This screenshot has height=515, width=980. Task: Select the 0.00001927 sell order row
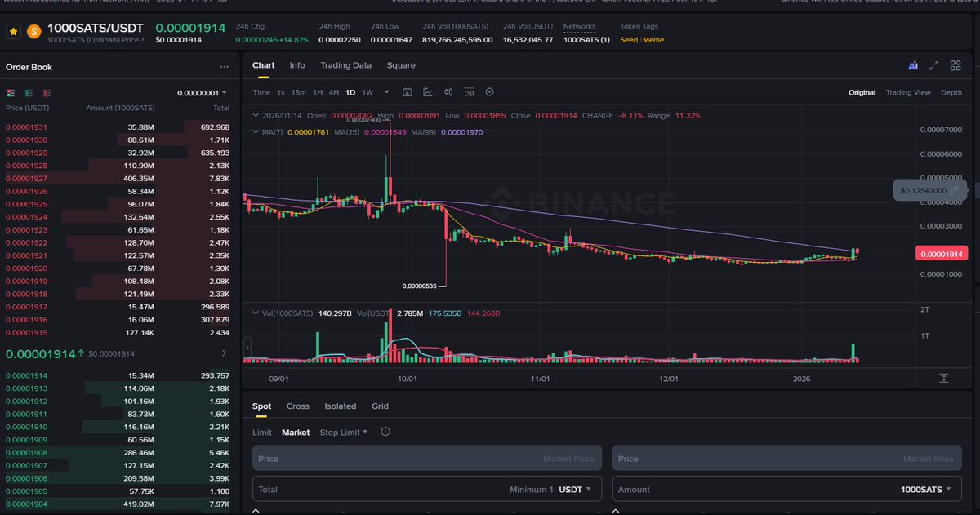click(x=118, y=179)
